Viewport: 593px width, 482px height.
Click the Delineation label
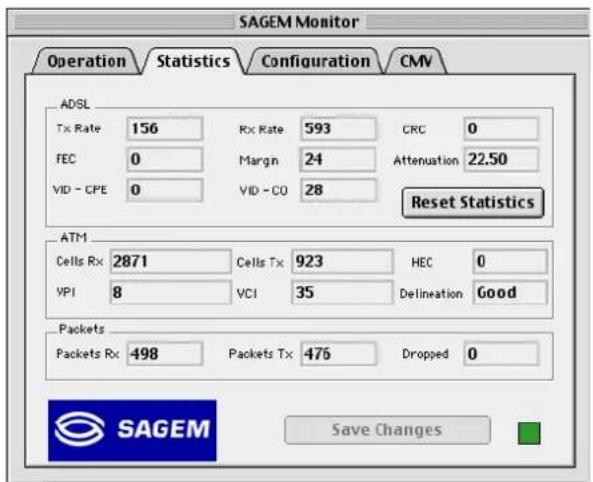[x=431, y=294]
